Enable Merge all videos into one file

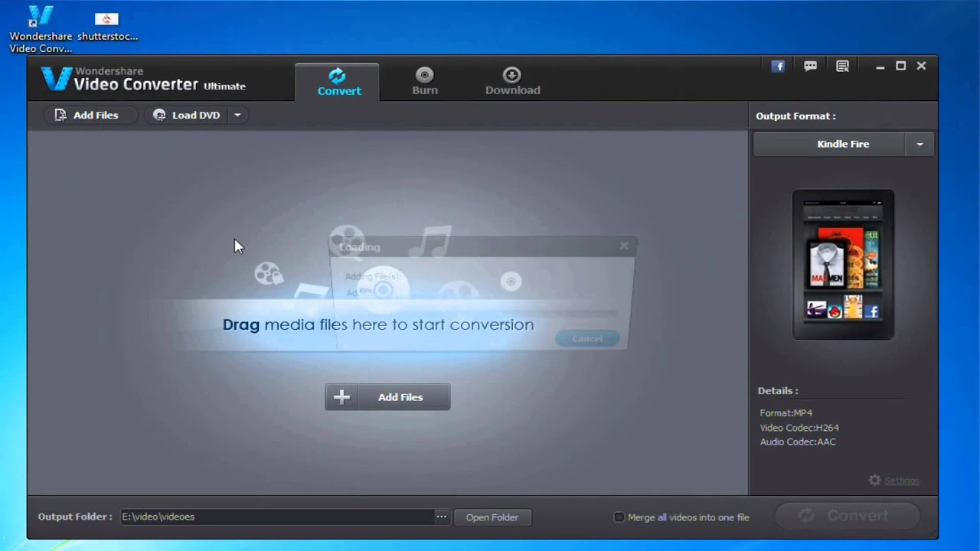click(x=619, y=517)
